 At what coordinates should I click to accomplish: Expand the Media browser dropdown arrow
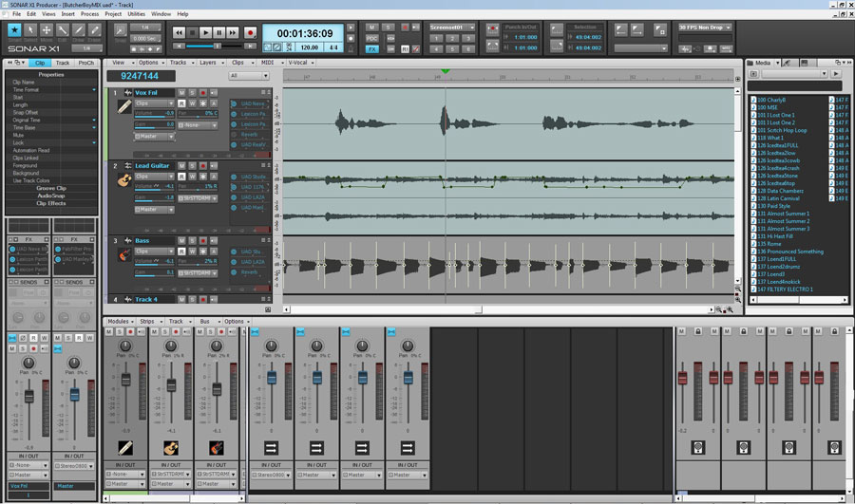coord(777,63)
